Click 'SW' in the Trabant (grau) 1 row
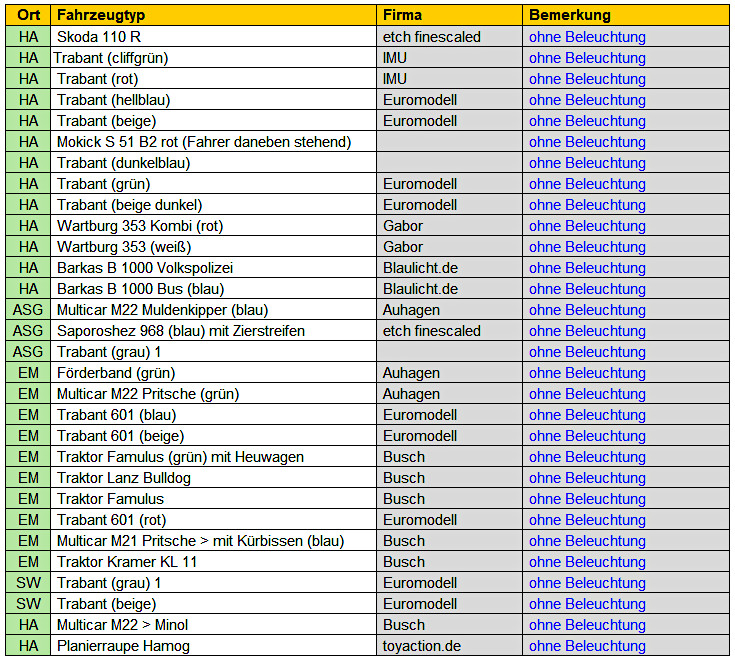The width and height of the screenshot is (735, 660). coord(28,583)
